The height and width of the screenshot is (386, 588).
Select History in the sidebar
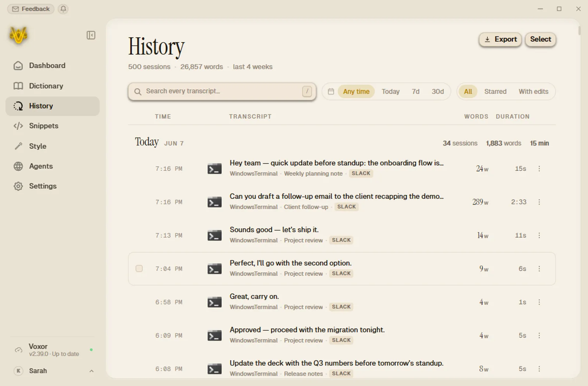point(53,106)
